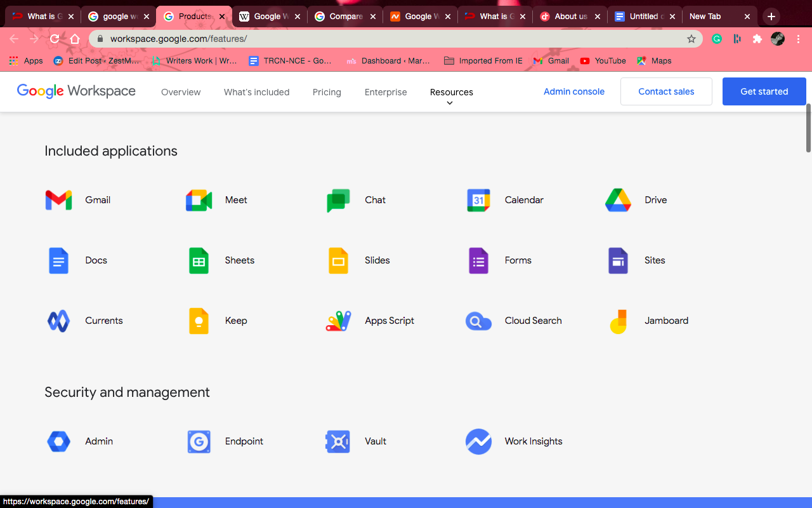Select the Meet app icon
Image resolution: width=812 pixels, height=508 pixels.
[199, 199]
